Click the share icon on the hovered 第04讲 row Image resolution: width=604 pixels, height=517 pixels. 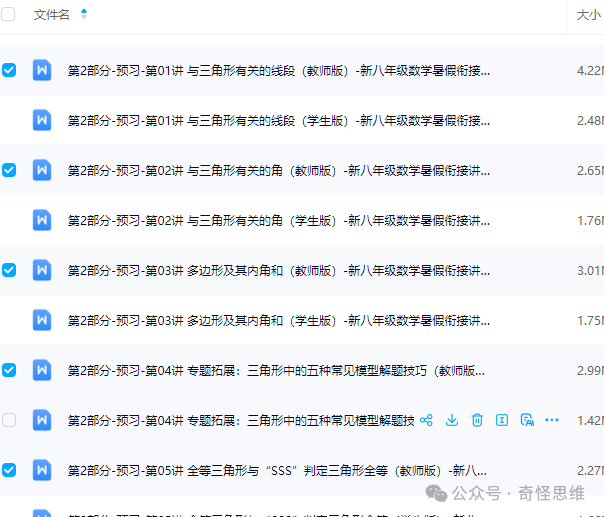point(426,420)
